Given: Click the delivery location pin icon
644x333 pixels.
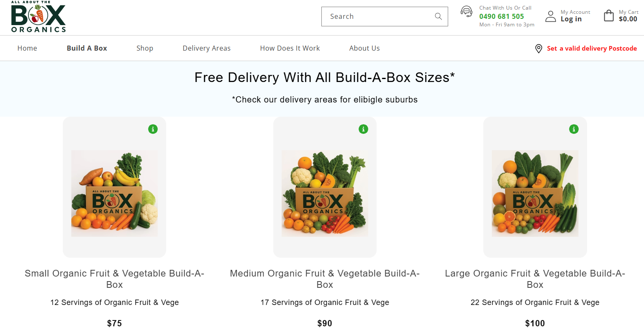Looking at the screenshot, I should pos(539,49).
